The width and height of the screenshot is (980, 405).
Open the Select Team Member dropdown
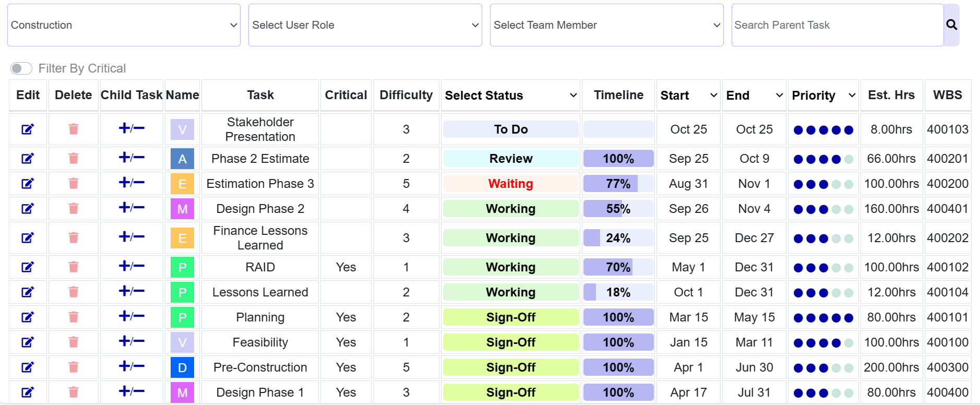pyautogui.click(x=606, y=25)
